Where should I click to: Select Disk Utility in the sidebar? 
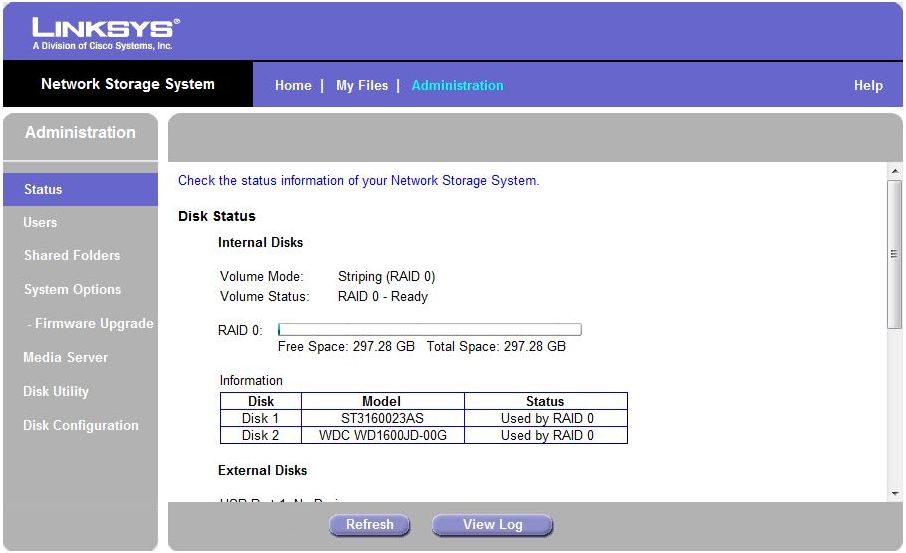(x=56, y=392)
